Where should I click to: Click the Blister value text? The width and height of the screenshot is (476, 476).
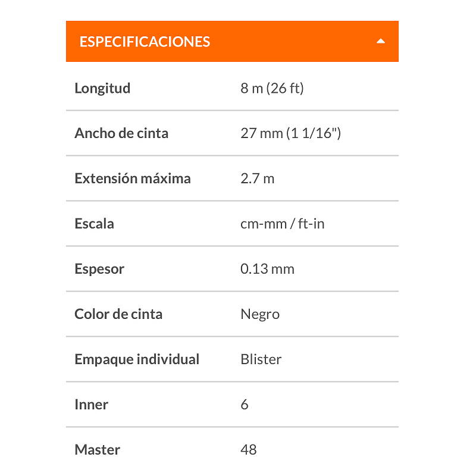261,359
